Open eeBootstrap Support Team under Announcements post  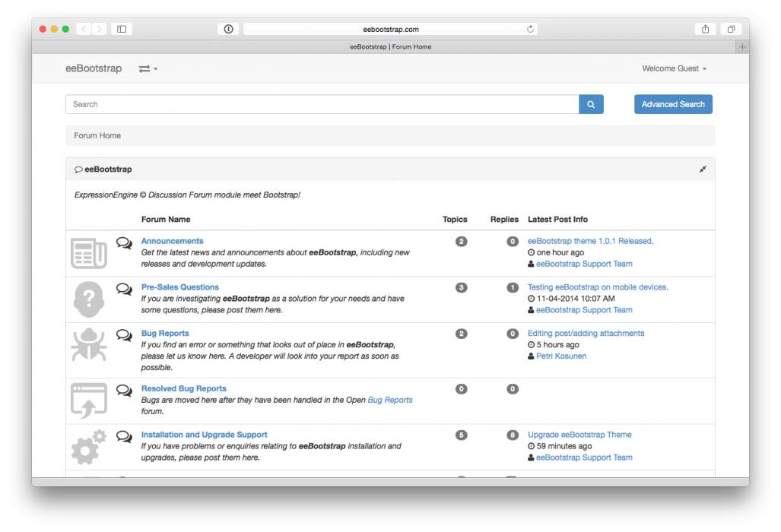(584, 264)
